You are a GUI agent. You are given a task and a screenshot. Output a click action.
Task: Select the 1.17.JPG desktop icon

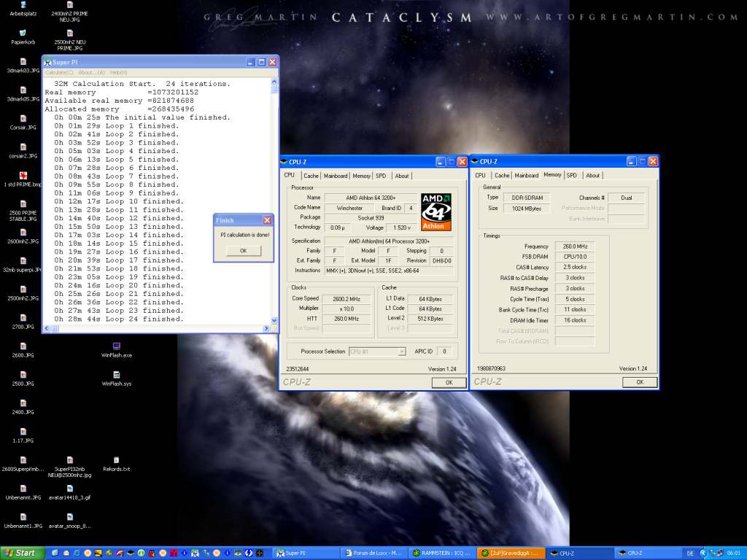[23, 436]
